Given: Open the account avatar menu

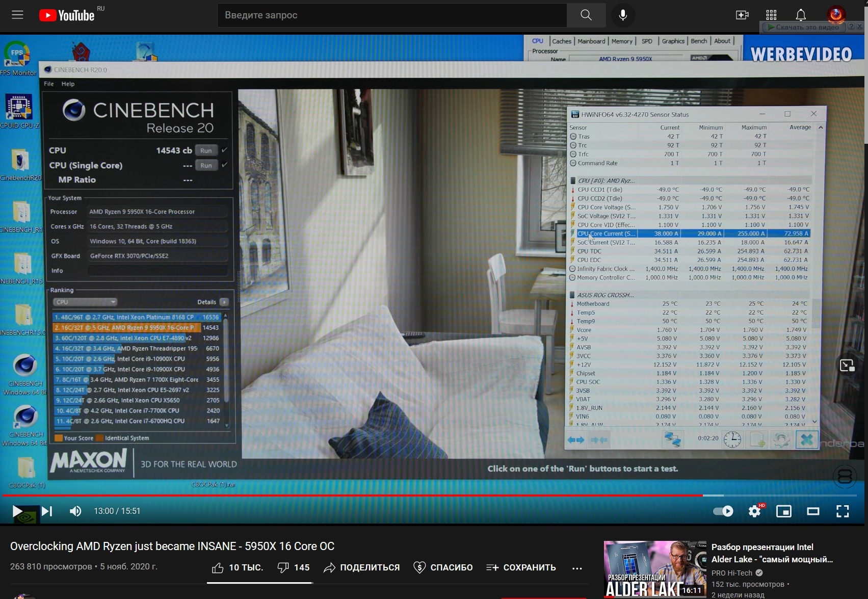Looking at the screenshot, I should click(836, 15).
